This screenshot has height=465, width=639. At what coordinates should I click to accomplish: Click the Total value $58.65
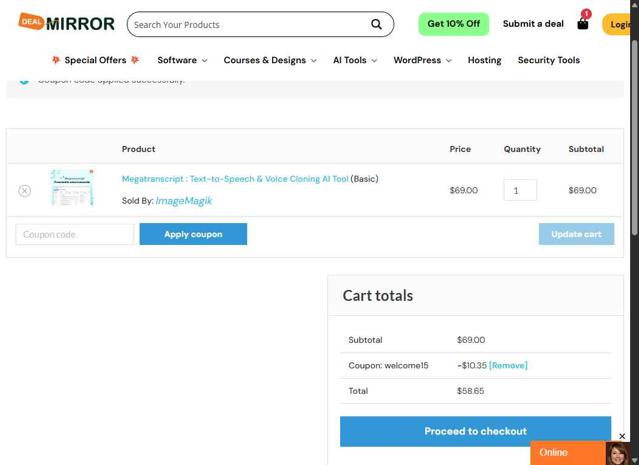click(470, 391)
